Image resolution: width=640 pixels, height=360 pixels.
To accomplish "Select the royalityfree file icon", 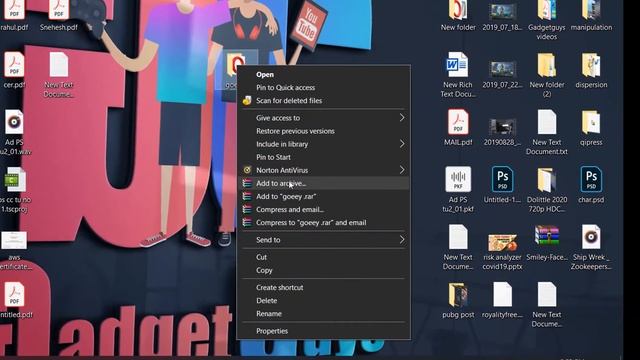I will pyautogui.click(x=502, y=295).
